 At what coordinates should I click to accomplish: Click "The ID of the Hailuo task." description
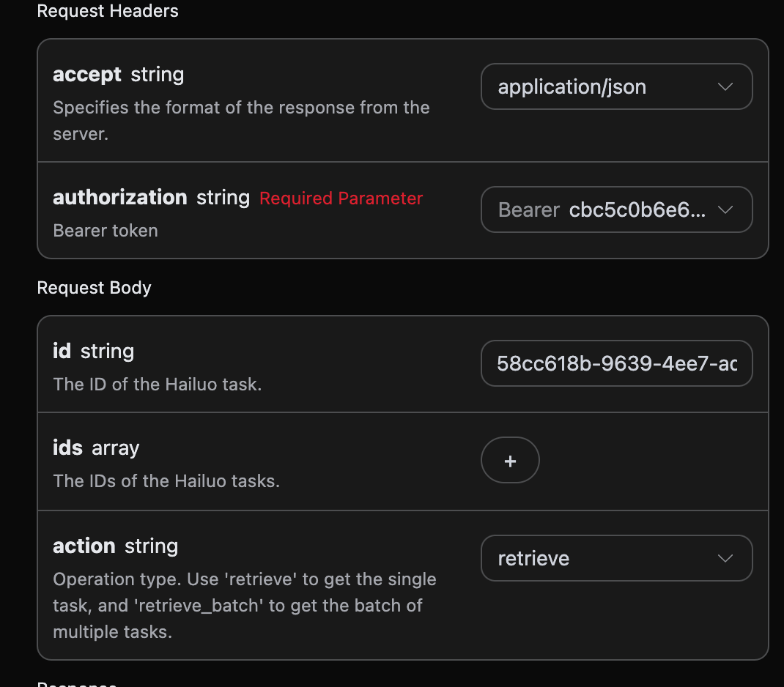pyautogui.click(x=157, y=385)
